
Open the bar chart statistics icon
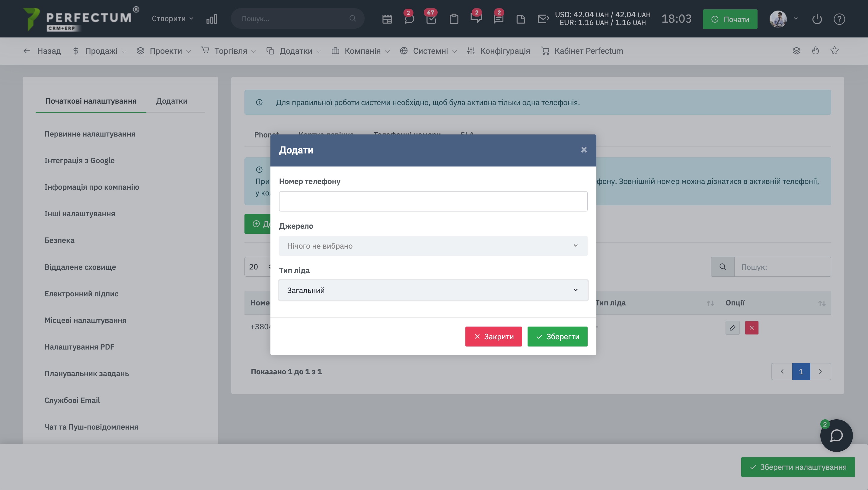click(212, 19)
